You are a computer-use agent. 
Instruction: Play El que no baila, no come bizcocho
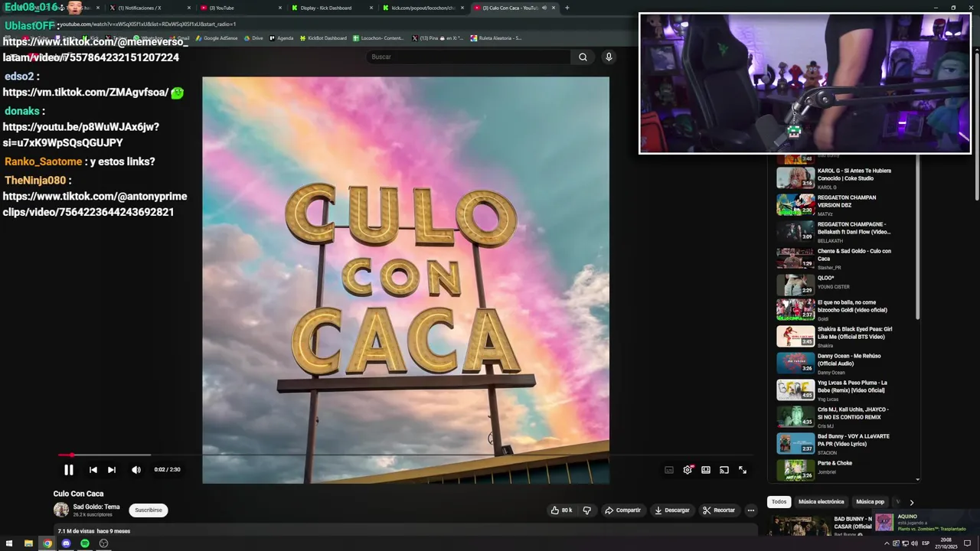pyautogui.click(x=835, y=310)
